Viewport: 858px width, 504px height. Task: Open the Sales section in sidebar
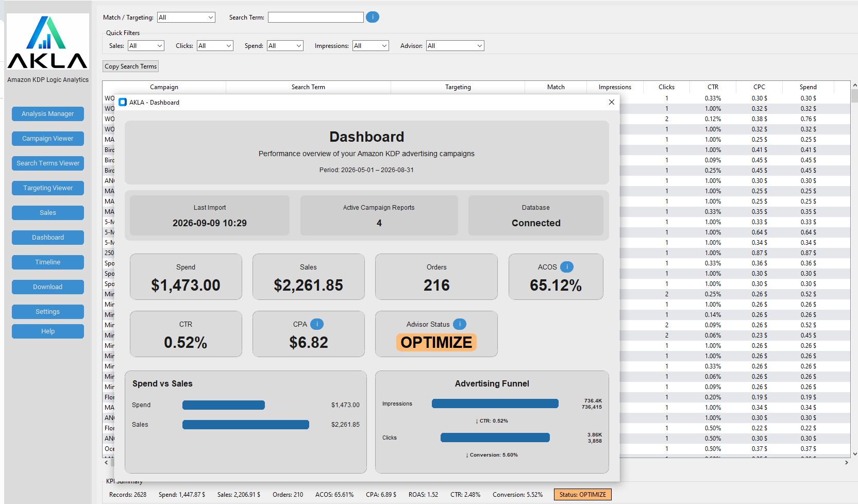tap(48, 213)
